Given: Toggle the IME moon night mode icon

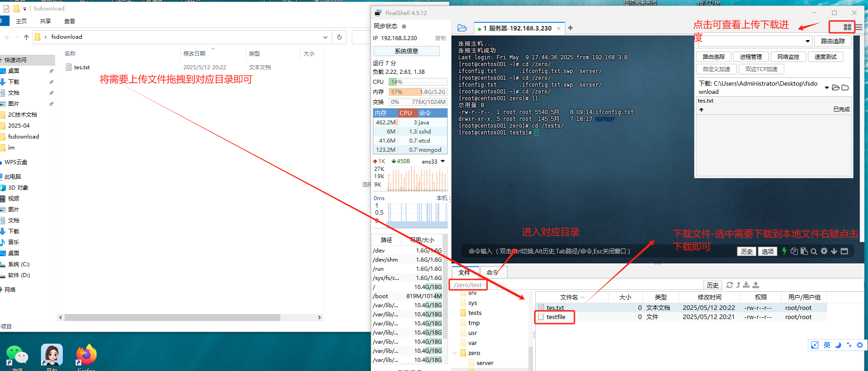Looking at the screenshot, I should tap(838, 345).
